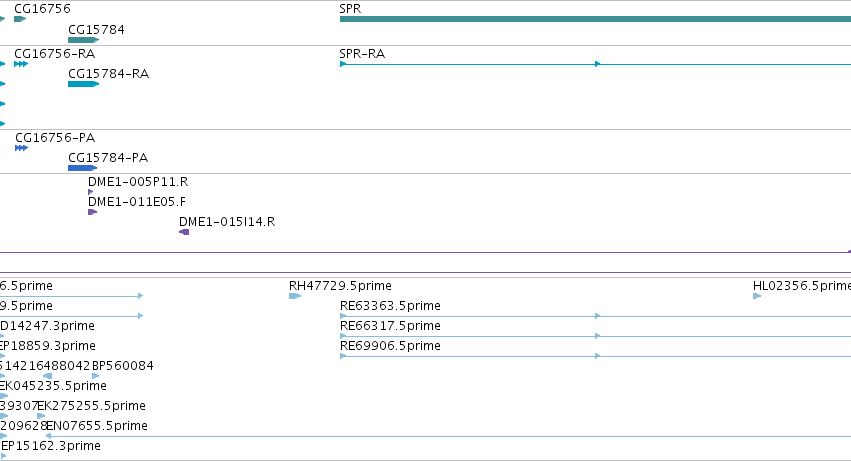Open the SPR-RA transcript label
The width and height of the screenshot is (851, 461).
coord(362,54)
